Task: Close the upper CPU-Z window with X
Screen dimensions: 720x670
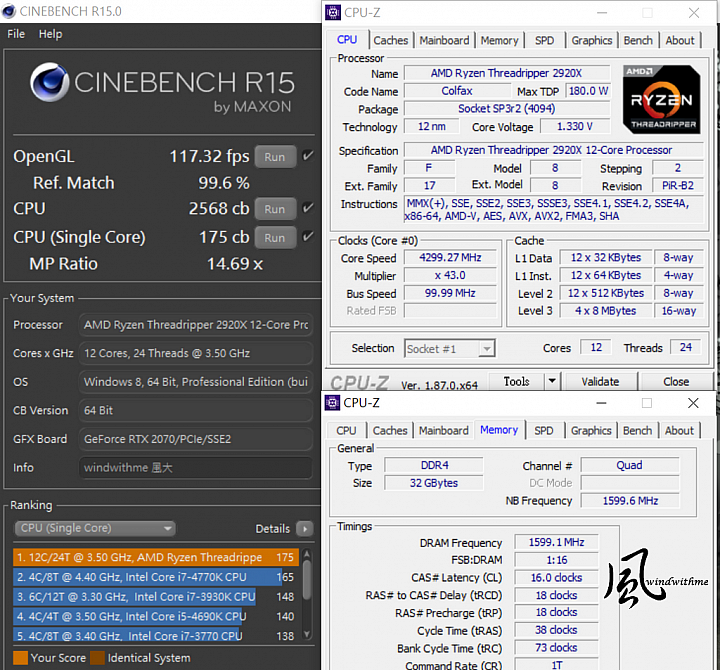Action: pos(694,13)
